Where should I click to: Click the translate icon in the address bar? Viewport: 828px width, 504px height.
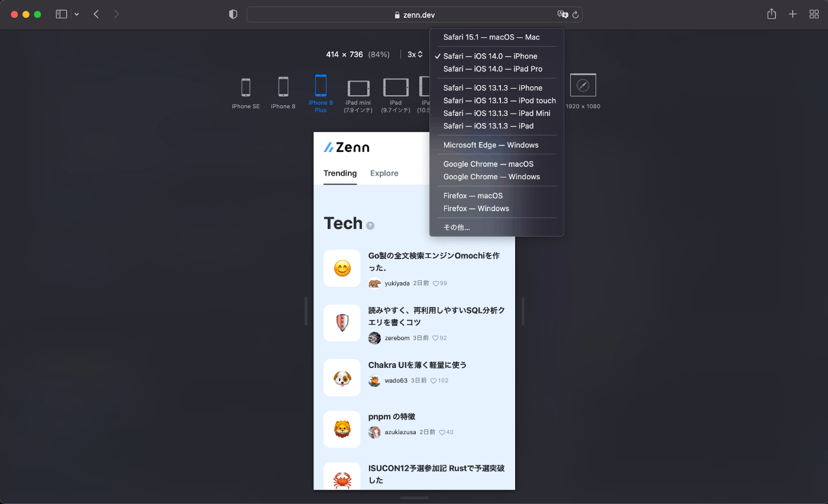pos(562,15)
